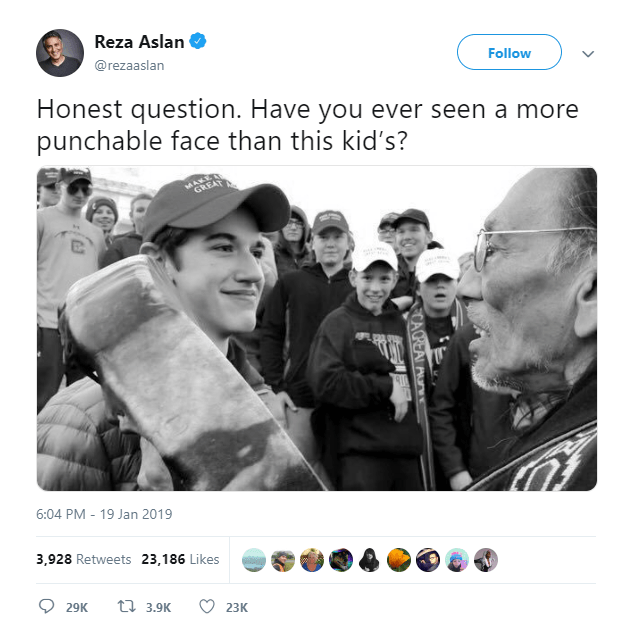Retweet using the retweet arrows icon
The image size is (617, 626).
coord(127,606)
